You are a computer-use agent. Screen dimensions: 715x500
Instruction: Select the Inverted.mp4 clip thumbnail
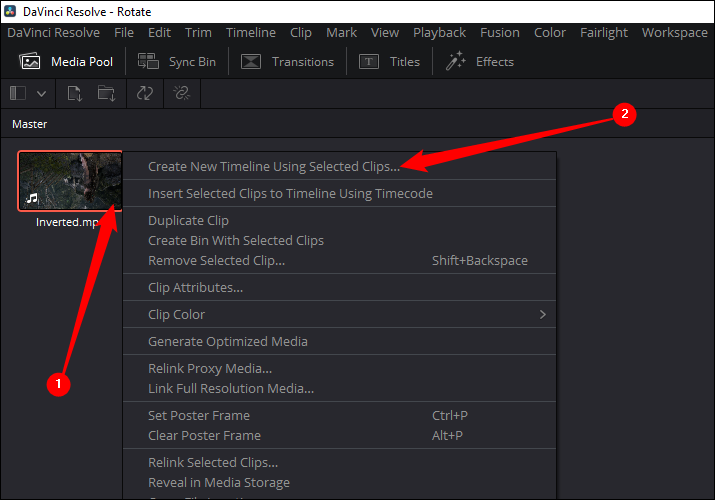(x=70, y=181)
